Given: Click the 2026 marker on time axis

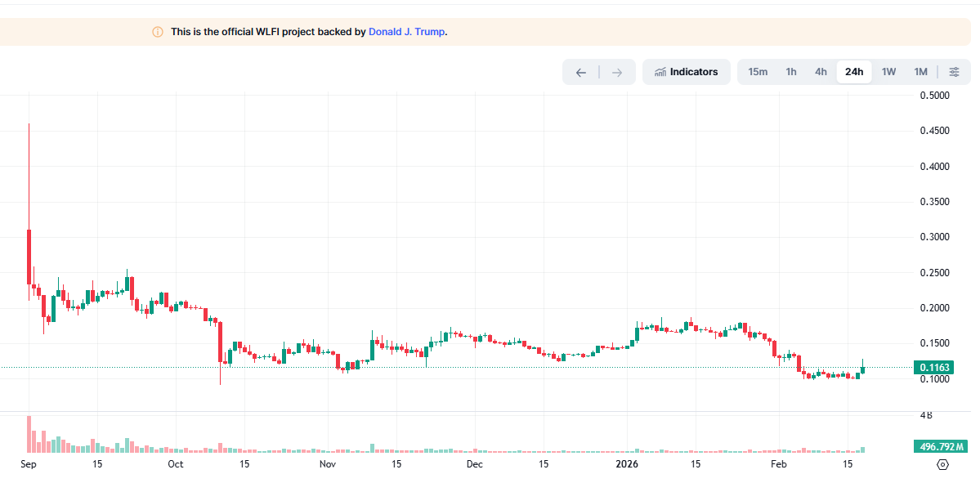Looking at the screenshot, I should tap(627, 464).
